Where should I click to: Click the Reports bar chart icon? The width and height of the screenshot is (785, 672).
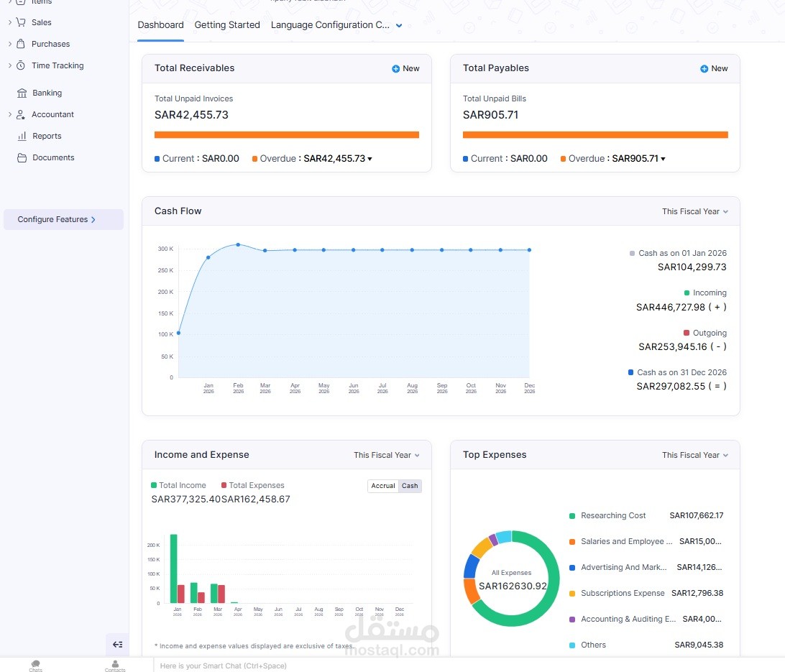pos(22,136)
